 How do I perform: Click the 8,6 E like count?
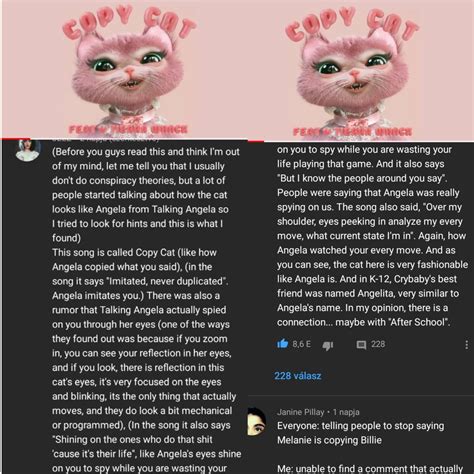[302, 344]
